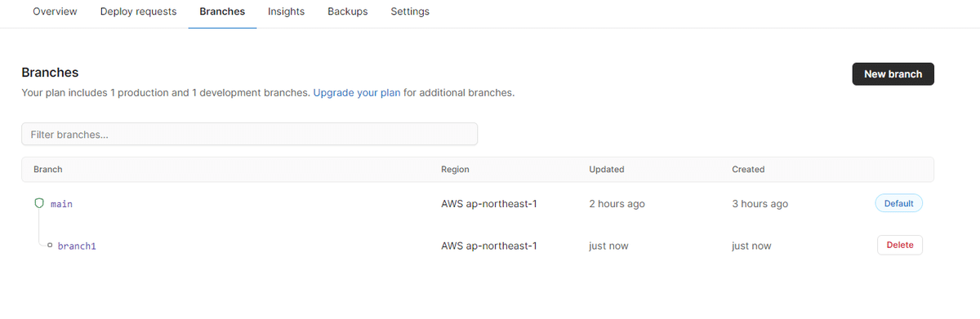Click the Updated column header
Viewport: 980px width, 319px height.
(x=606, y=170)
